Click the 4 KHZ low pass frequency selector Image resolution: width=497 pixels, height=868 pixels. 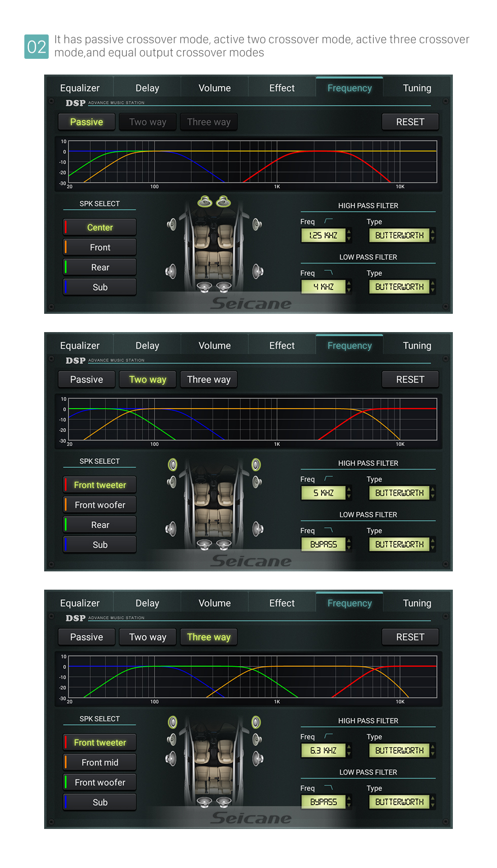326,287
